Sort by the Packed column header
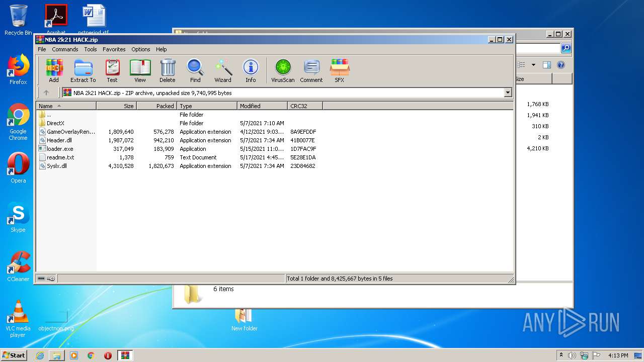Image resolution: width=644 pixels, height=362 pixels. [x=156, y=106]
